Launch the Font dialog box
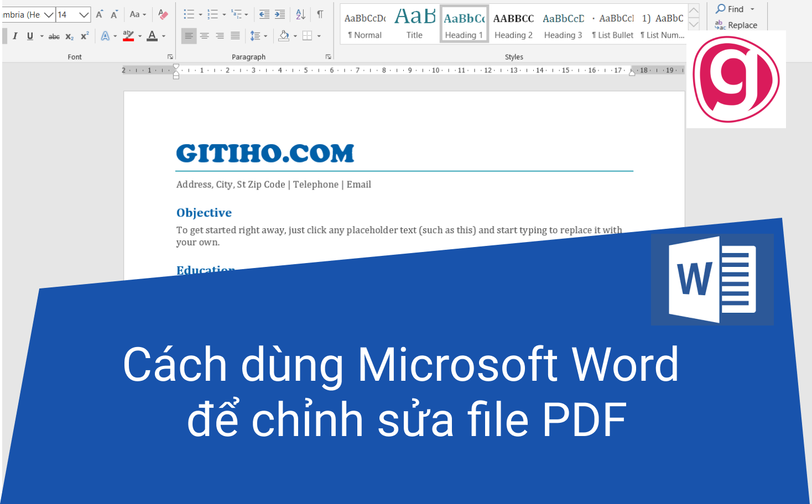The width and height of the screenshot is (812, 504). 170,57
